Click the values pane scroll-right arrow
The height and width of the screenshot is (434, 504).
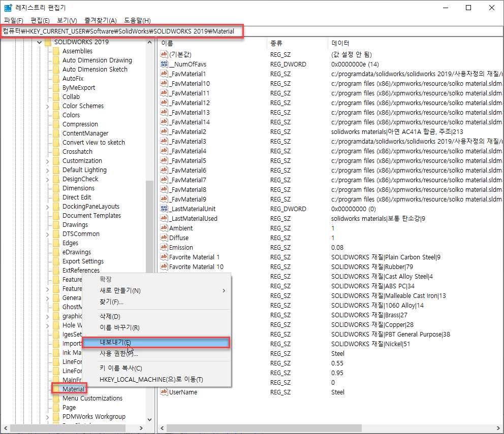pos(499,428)
